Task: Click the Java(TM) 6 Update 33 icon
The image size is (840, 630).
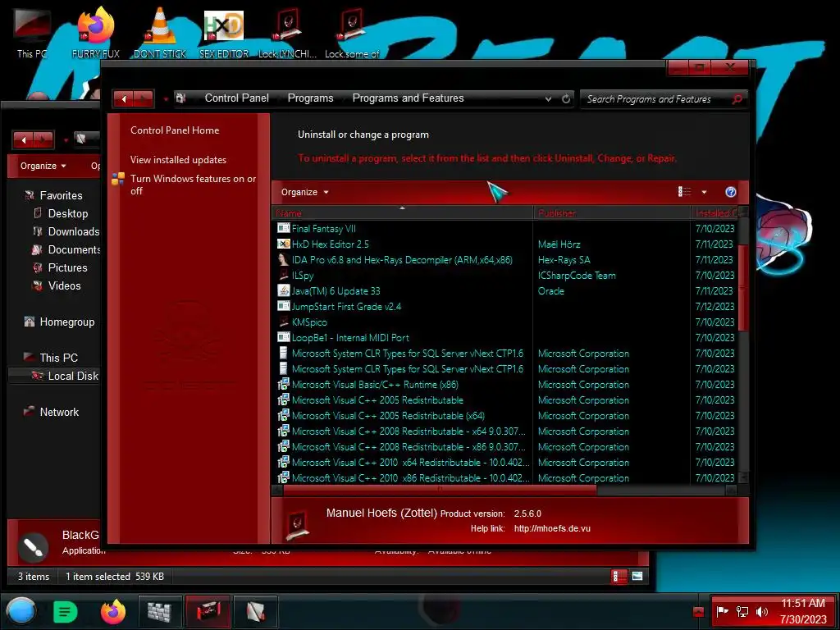Action: (x=283, y=290)
